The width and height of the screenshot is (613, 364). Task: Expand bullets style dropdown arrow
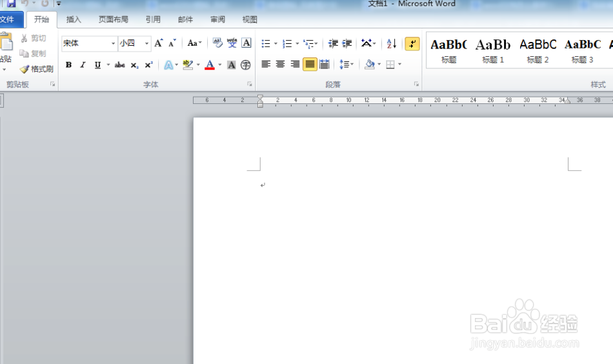276,43
